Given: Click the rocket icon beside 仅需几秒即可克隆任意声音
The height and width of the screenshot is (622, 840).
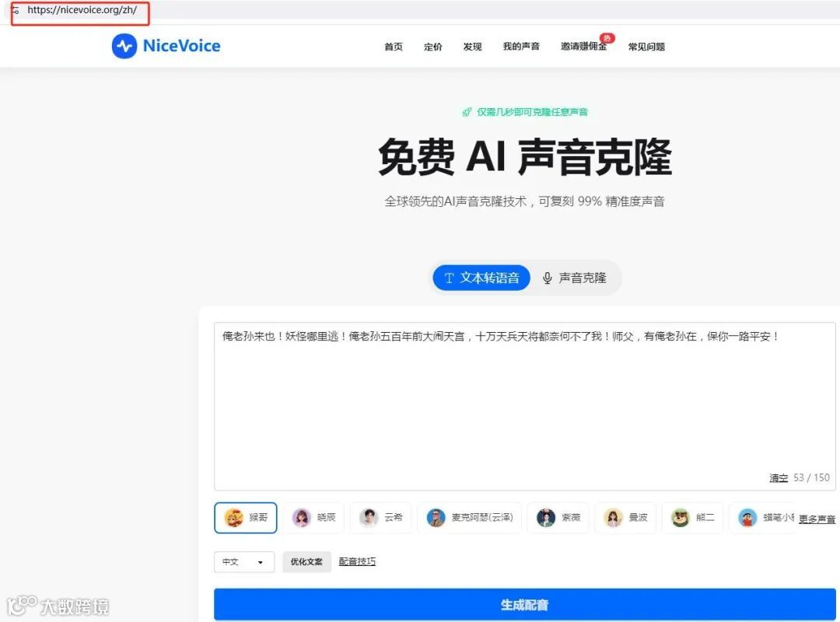Looking at the screenshot, I should (x=467, y=112).
